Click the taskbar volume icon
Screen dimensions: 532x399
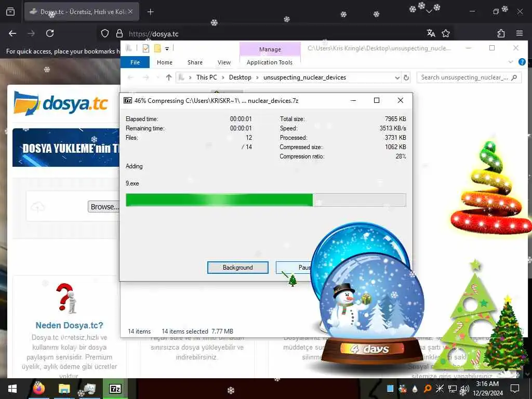[x=464, y=389]
